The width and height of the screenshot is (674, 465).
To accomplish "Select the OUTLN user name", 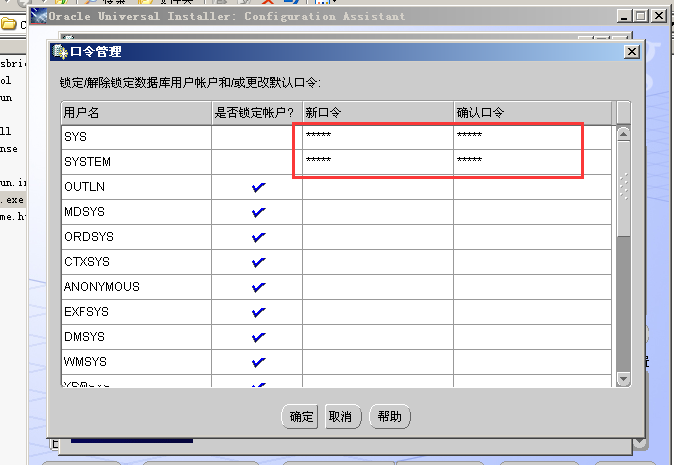I will coord(84,187).
